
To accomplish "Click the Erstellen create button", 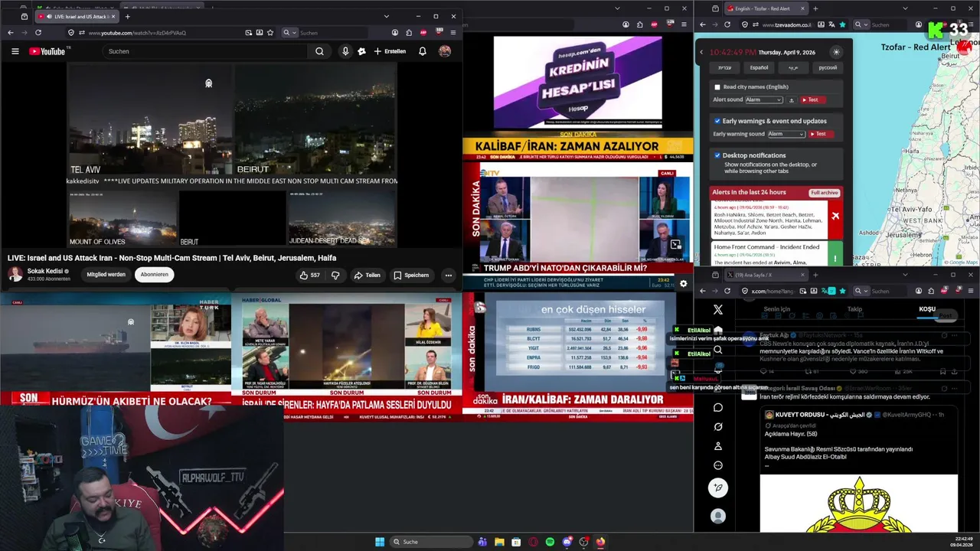I will (390, 51).
